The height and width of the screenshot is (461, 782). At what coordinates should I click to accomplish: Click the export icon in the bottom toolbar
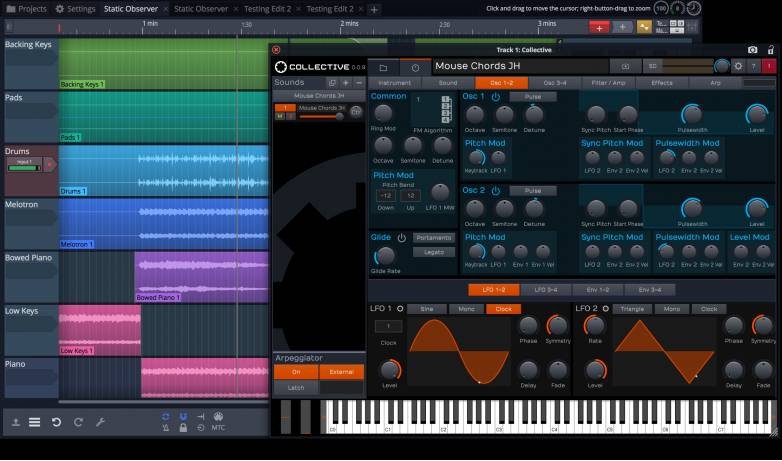coord(15,422)
